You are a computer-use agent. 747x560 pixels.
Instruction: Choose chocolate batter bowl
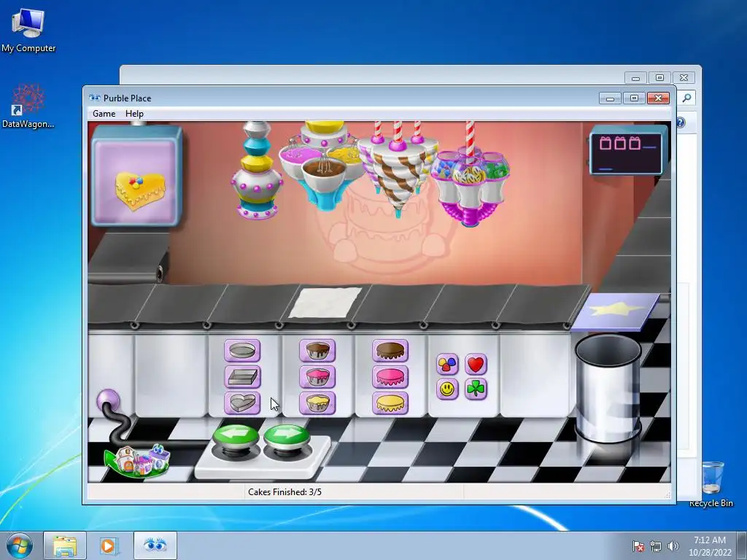click(317, 351)
